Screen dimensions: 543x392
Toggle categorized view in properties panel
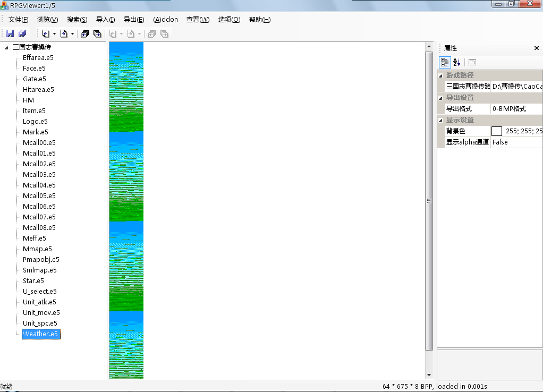click(445, 62)
